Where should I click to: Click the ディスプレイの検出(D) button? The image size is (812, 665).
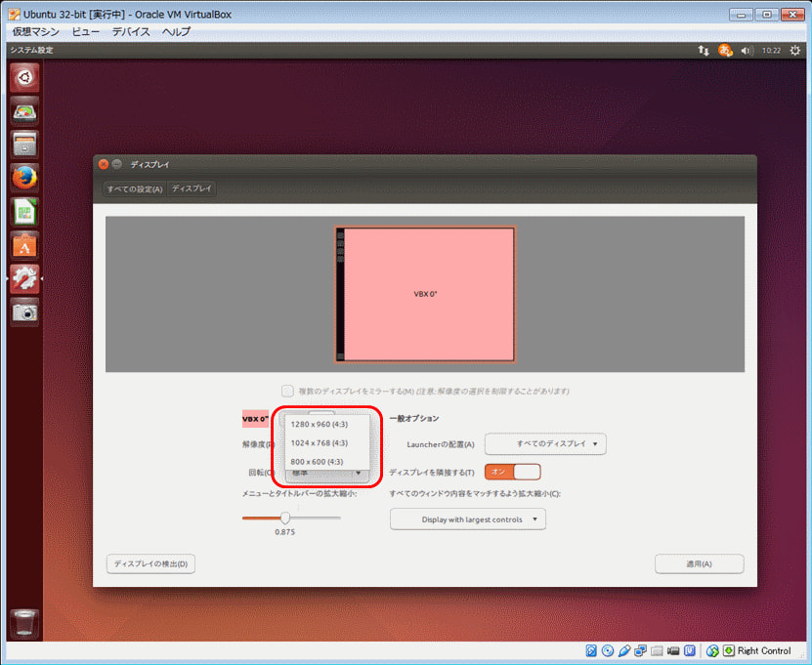(x=150, y=563)
